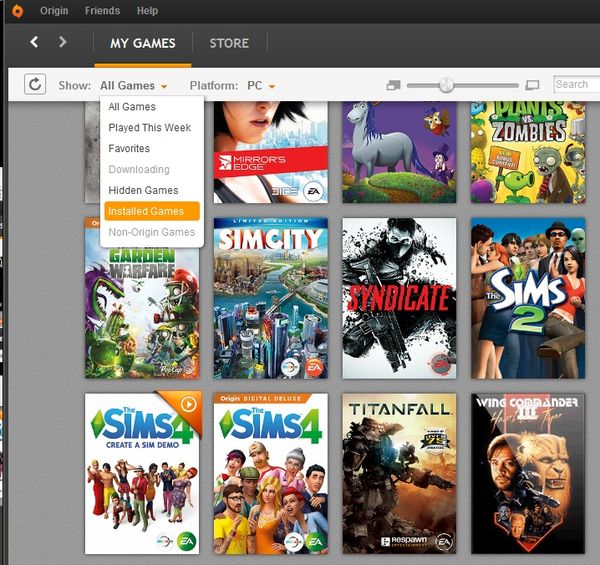Expand the Platform PC dropdown
This screenshot has height=565, width=600.
[x=261, y=86]
